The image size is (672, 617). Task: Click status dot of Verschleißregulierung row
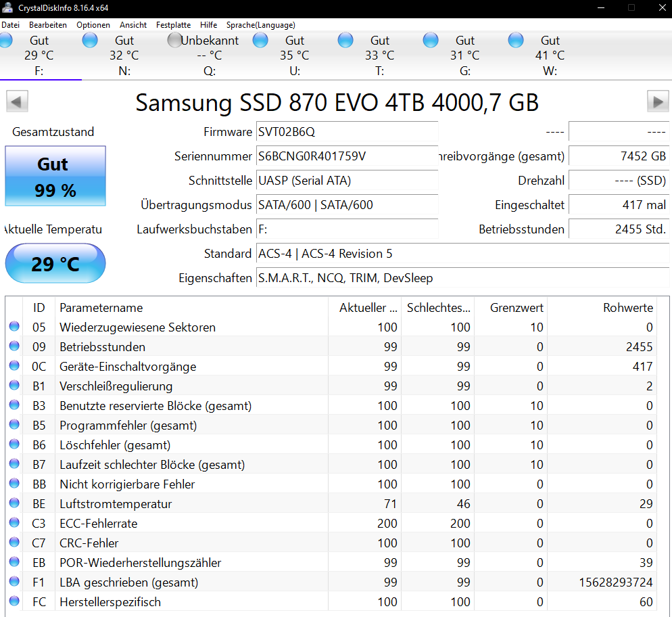point(15,386)
